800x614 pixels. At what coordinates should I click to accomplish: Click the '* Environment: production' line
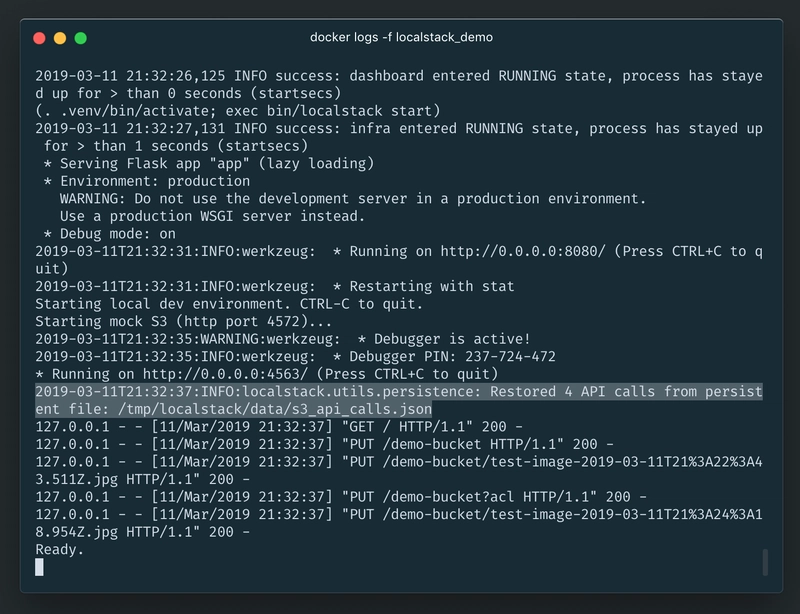tap(147, 181)
